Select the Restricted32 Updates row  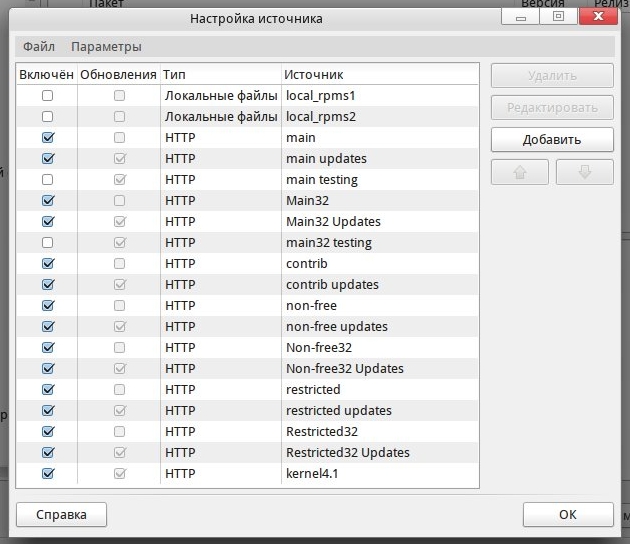click(x=347, y=453)
